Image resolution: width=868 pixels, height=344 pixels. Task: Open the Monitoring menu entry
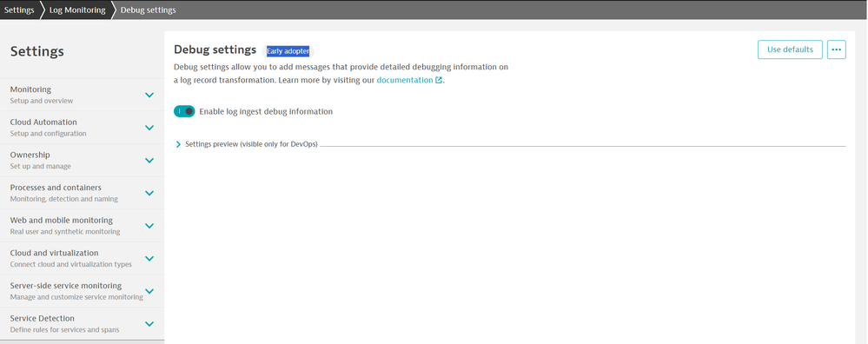click(x=82, y=95)
